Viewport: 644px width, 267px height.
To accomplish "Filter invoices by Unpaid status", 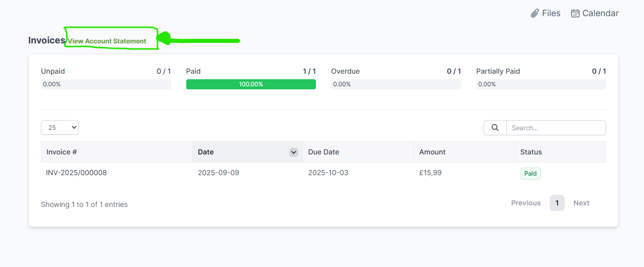I will tap(53, 71).
